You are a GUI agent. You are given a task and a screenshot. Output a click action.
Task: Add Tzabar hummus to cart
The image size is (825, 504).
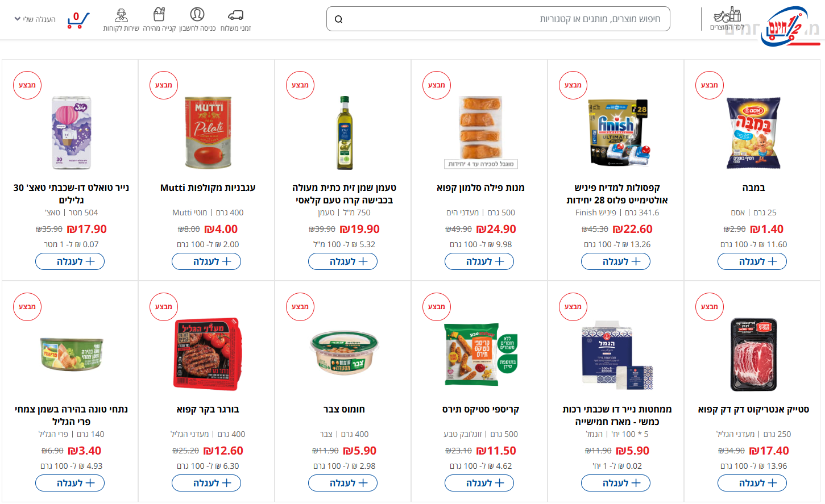pos(342,483)
